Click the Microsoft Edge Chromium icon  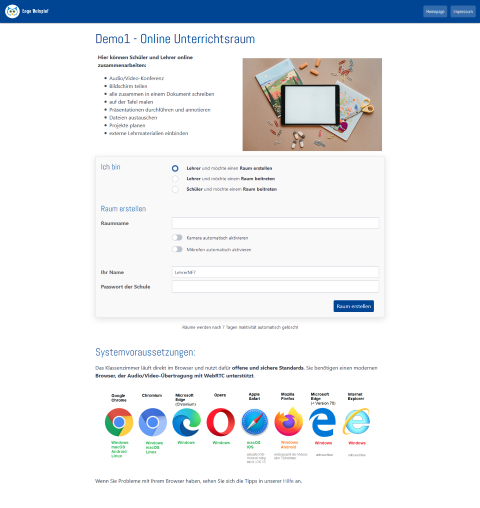tap(186, 422)
